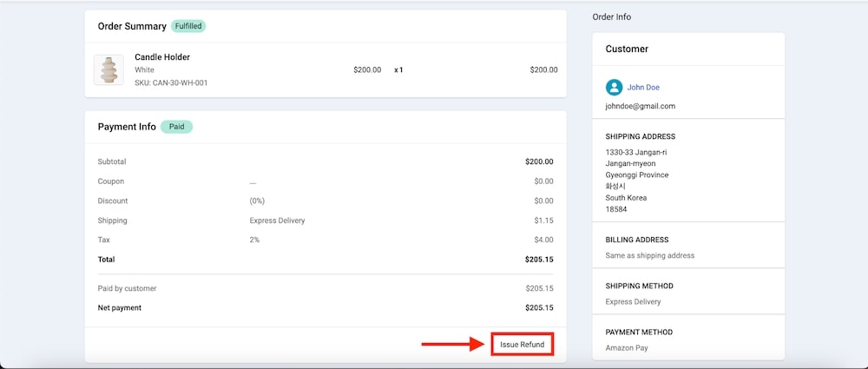Image resolution: width=868 pixels, height=369 pixels.
Task: Click Amazon Pay under Payment Method
Action: pyautogui.click(x=626, y=348)
